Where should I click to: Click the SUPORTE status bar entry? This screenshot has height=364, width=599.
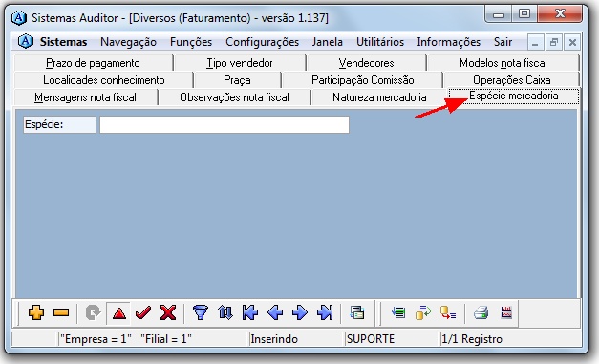tap(371, 339)
